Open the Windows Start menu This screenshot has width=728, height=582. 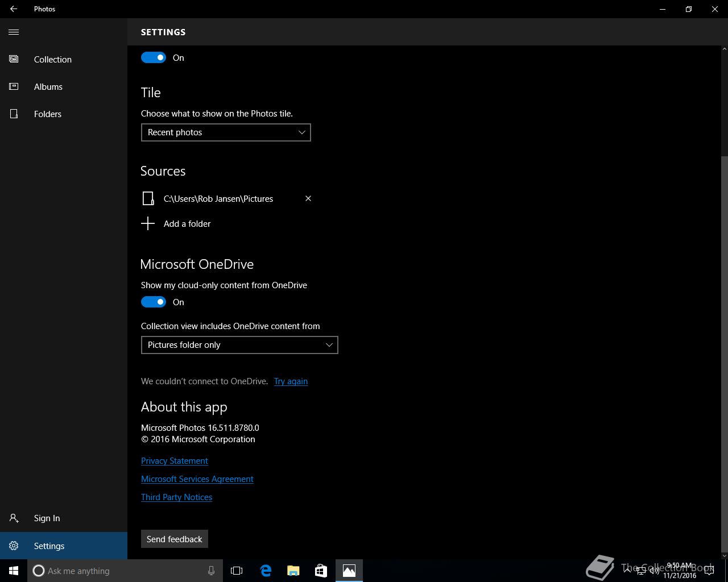pyautogui.click(x=14, y=571)
